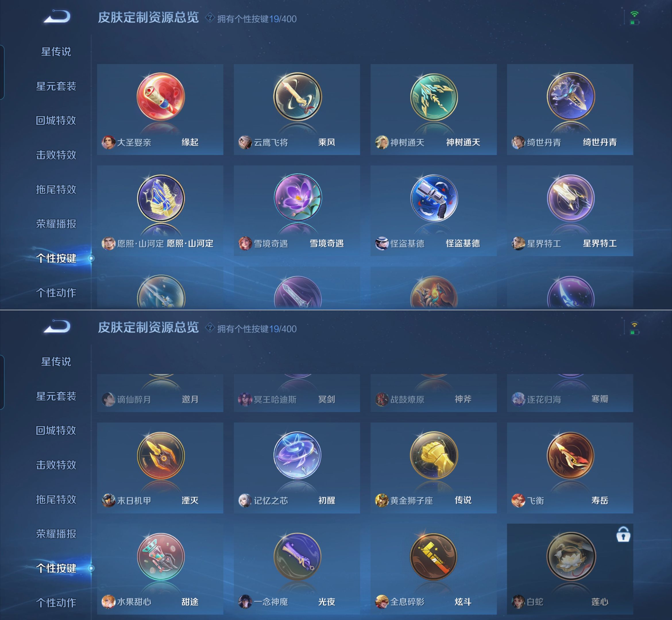Go back using the top arrow
Image resolution: width=672 pixels, height=620 pixels.
(x=57, y=17)
